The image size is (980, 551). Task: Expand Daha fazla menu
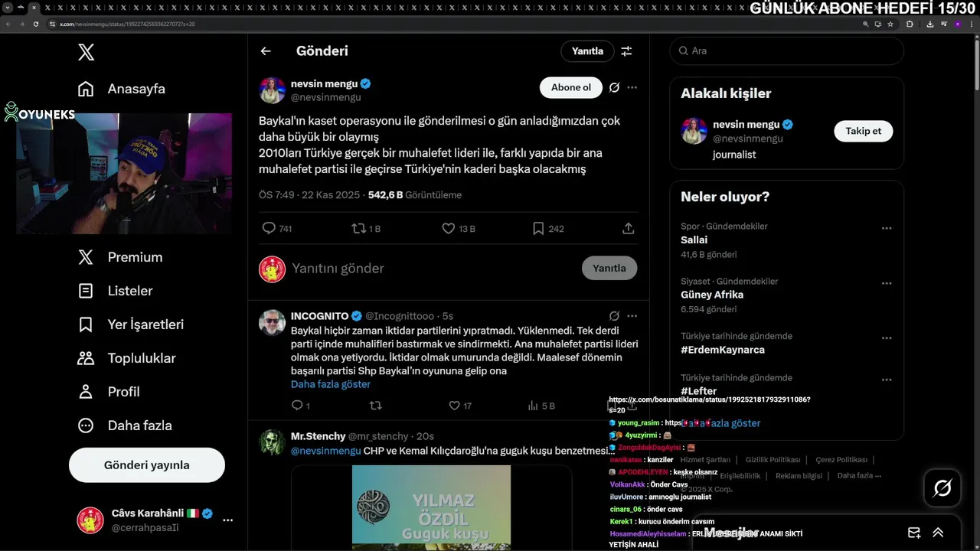tap(125, 425)
